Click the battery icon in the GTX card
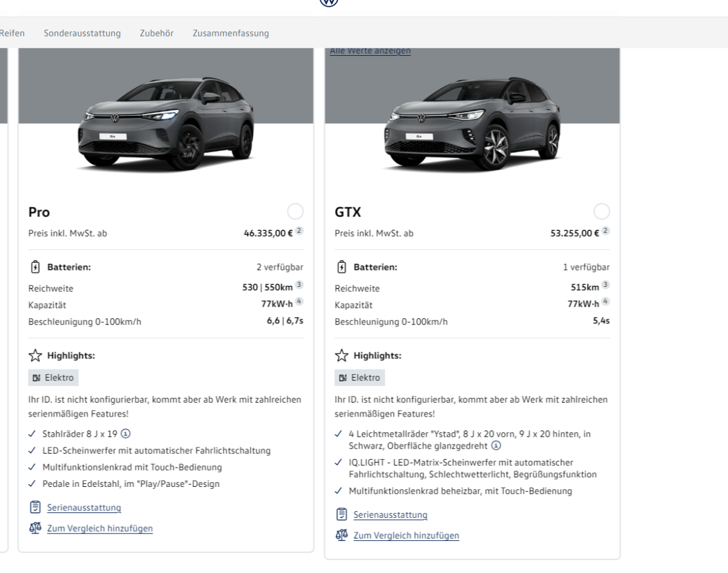Image resolution: width=728 pixels, height=573 pixels. [342, 267]
